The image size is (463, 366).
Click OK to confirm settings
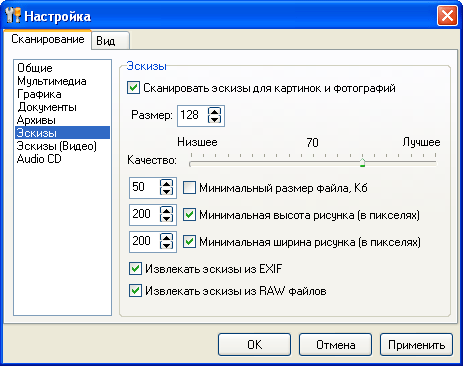(x=254, y=345)
